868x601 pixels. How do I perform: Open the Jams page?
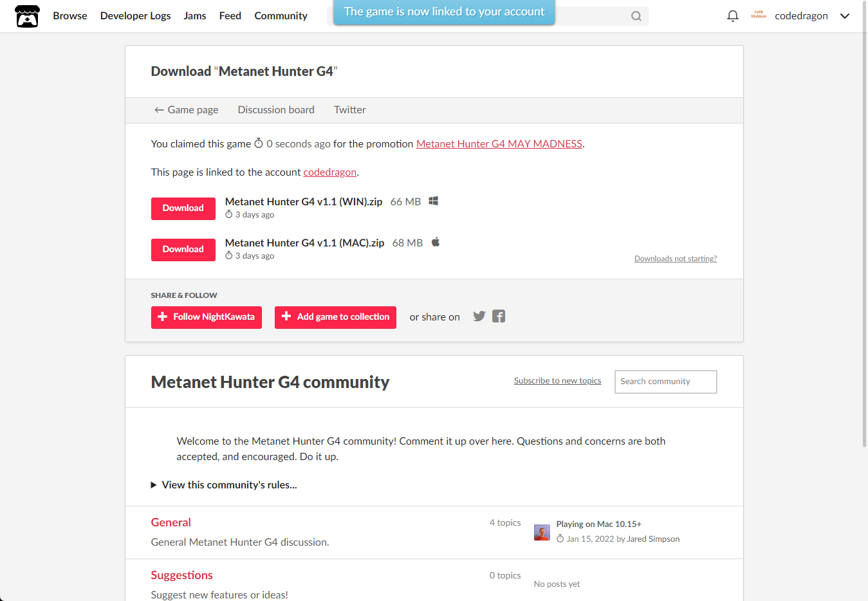click(195, 16)
